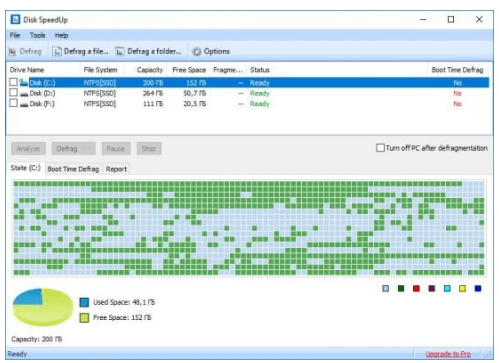Select the Disk (D:) row name
Screen dimensions: 499x363
pyautogui.click(x=42, y=93)
